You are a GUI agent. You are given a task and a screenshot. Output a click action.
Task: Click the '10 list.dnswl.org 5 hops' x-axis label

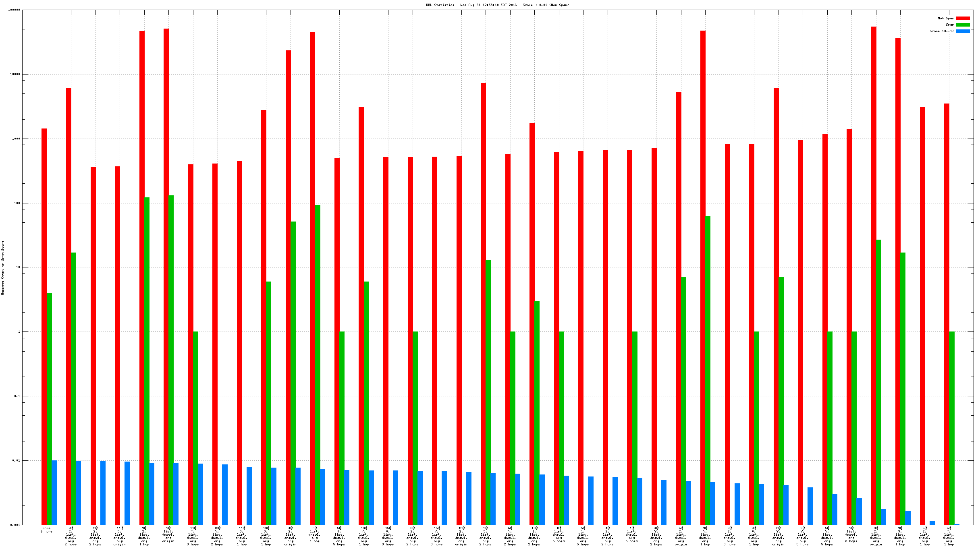(632, 534)
